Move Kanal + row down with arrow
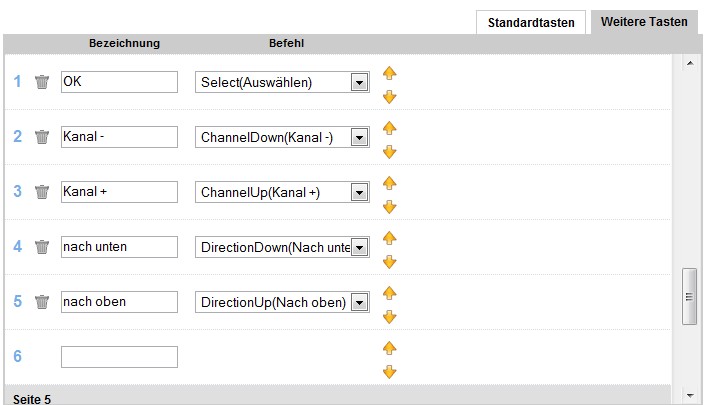The width and height of the screenshot is (708, 405). tap(390, 207)
